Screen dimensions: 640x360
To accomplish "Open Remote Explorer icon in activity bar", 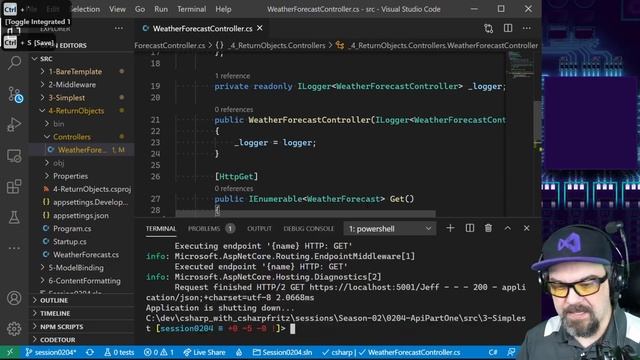I will point(14,156).
